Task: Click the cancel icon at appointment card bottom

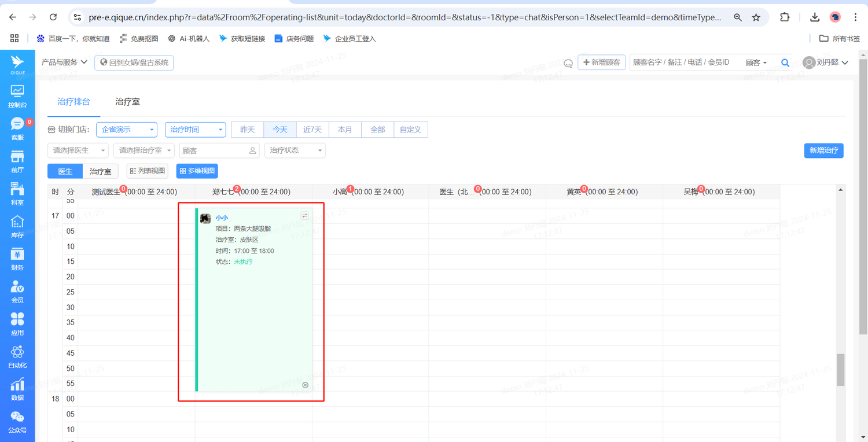Action: click(x=305, y=385)
